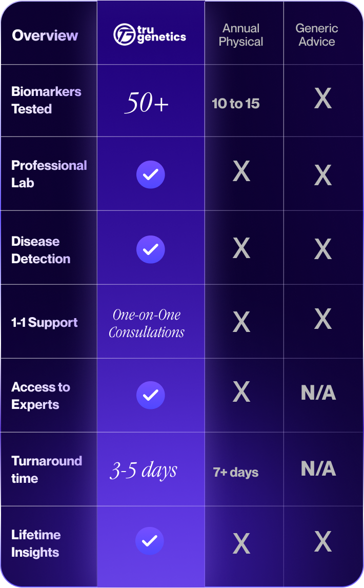
Task: Click Annual Physical X for Disease Detection
Action: point(241,248)
